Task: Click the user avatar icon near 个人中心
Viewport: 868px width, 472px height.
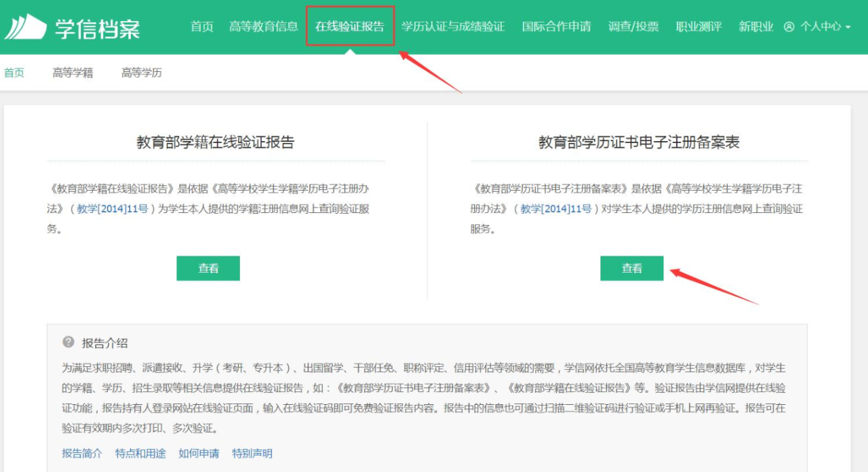Action: (x=789, y=27)
